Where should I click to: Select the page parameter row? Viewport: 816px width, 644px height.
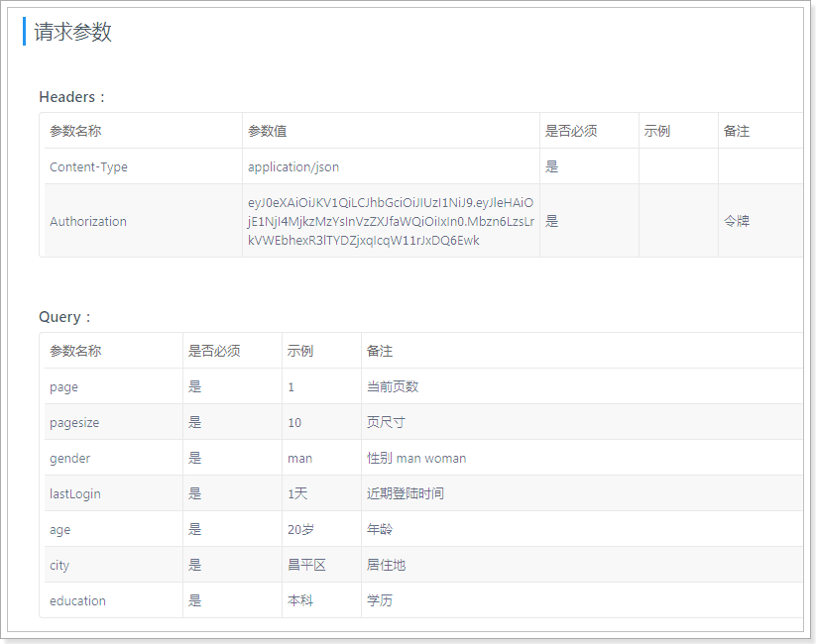pos(423,386)
